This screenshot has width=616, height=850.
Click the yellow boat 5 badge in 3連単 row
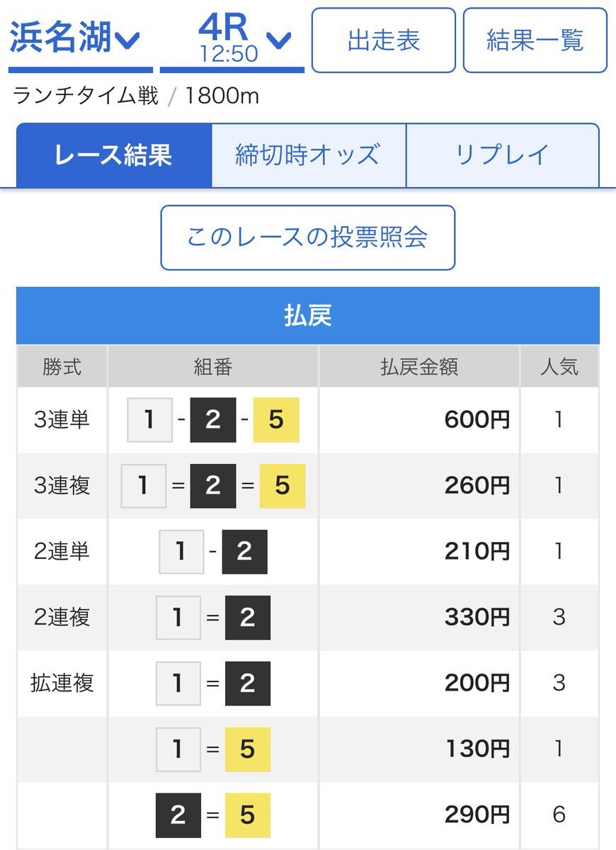click(x=276, y=420)
